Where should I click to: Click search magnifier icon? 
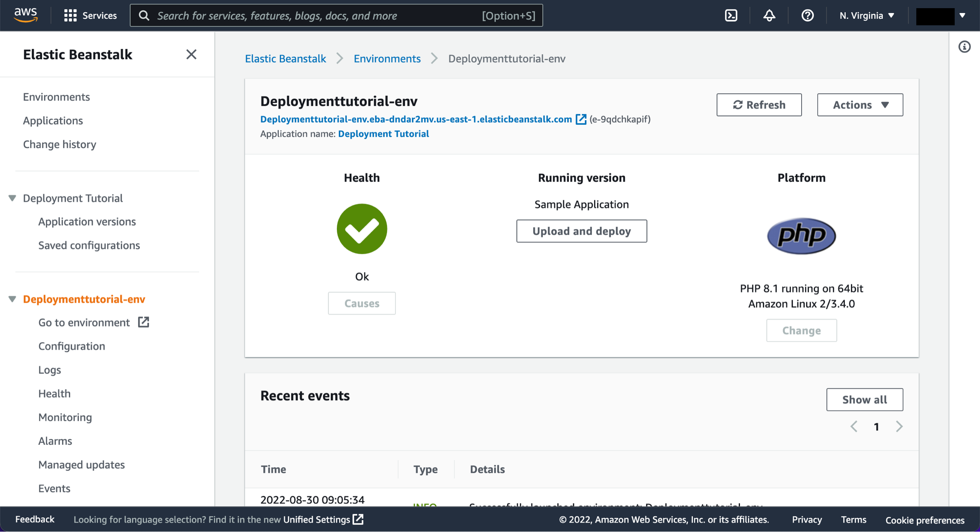coord(144,16)
